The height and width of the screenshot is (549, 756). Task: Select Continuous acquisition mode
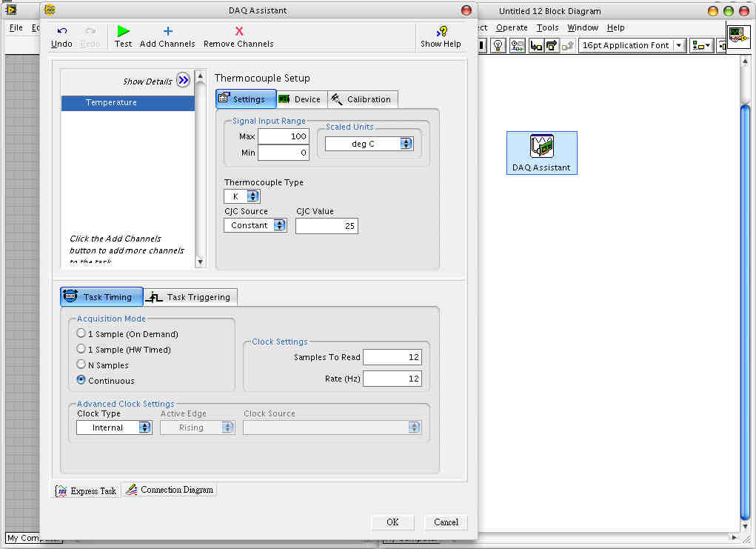click(x=81, y=379)
